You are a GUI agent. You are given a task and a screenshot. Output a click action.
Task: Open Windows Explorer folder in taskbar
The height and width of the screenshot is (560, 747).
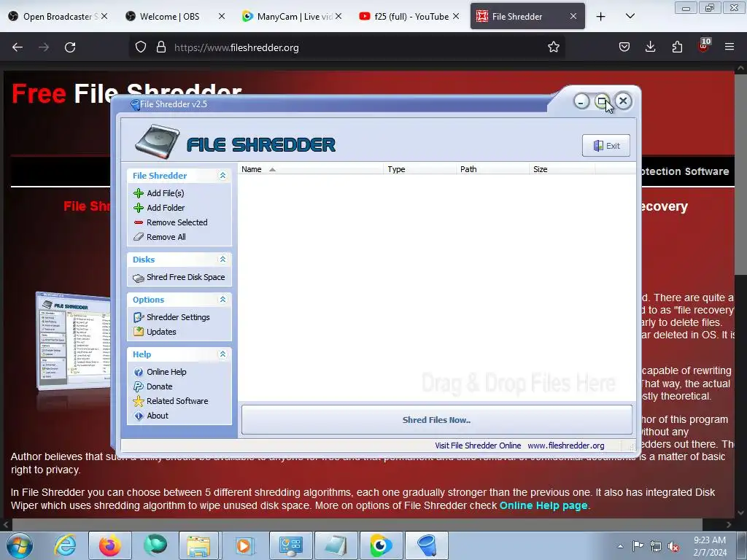(198, 545)
